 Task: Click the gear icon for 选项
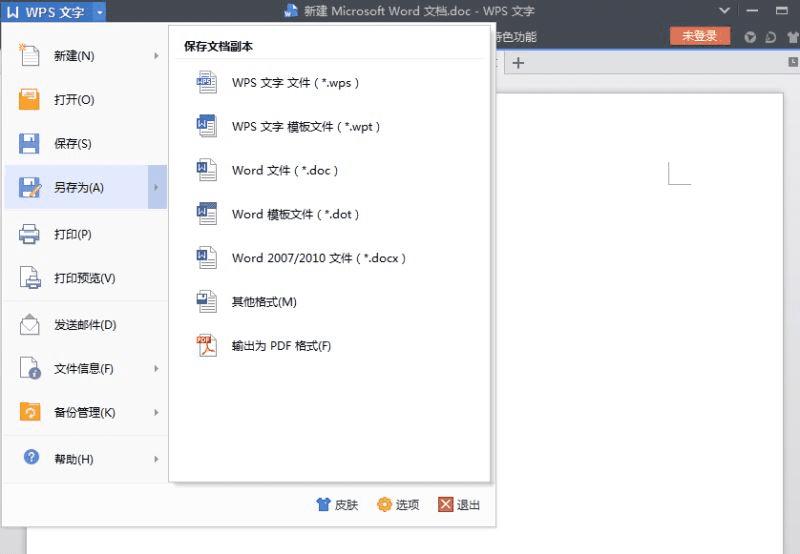(384, 505)
